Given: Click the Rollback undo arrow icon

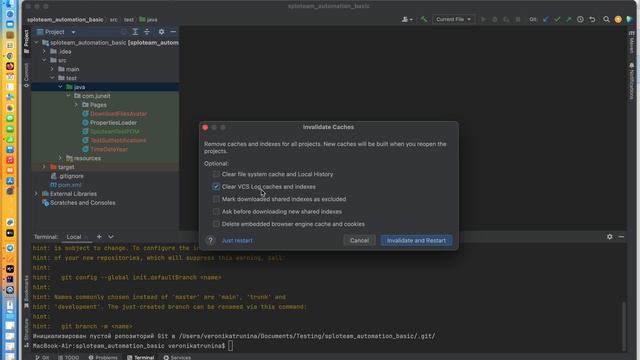Looking at the screenshot, I should [x=592, y=19].
